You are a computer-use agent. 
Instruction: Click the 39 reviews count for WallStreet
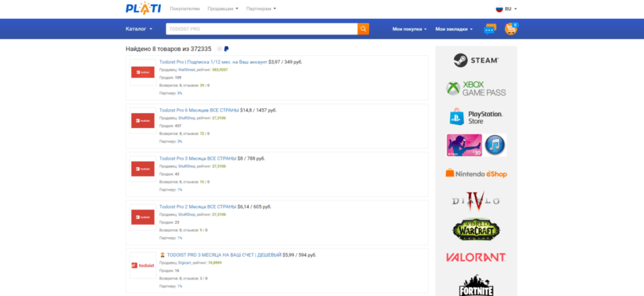(202, 85)
